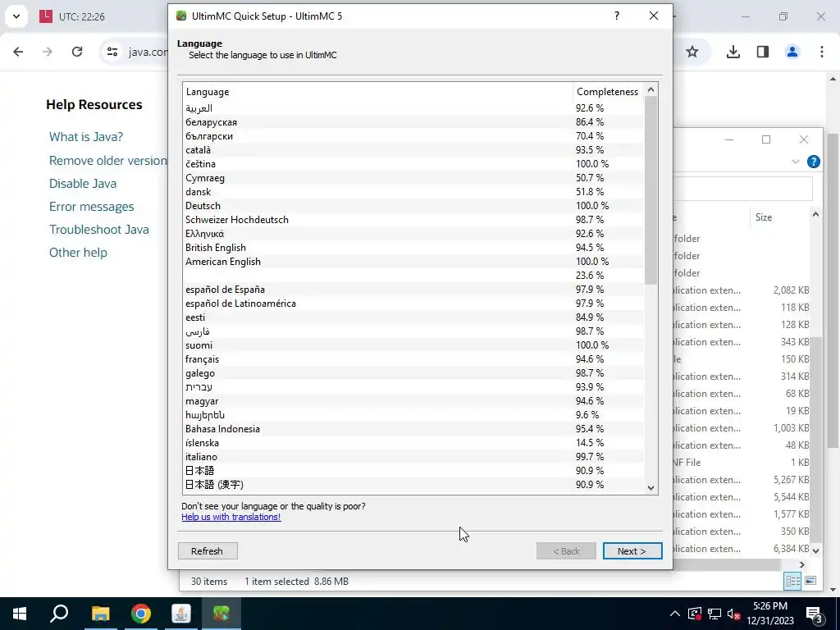Select Ελληνικά language
The height and width of the screenshot is (630, 840).
413,234
